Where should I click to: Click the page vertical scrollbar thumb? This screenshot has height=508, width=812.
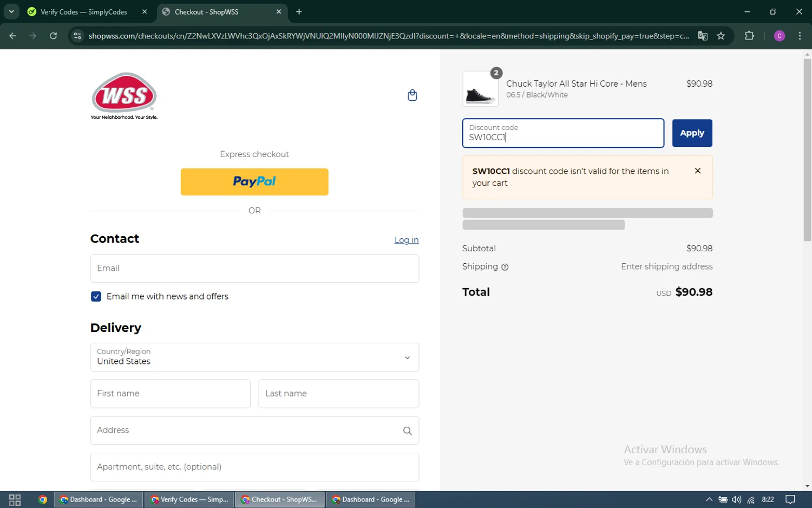click(807, 150)
